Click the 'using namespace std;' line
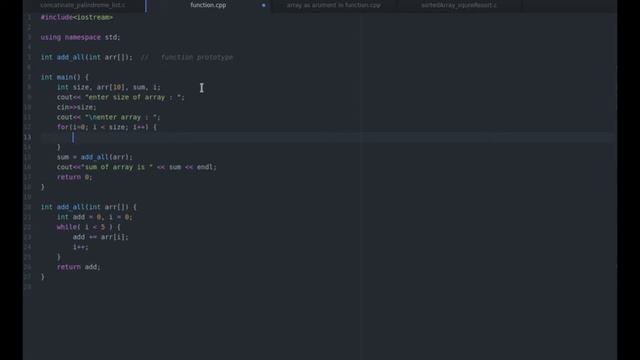The width and height of the screenshot is (640, 360). 80,37
